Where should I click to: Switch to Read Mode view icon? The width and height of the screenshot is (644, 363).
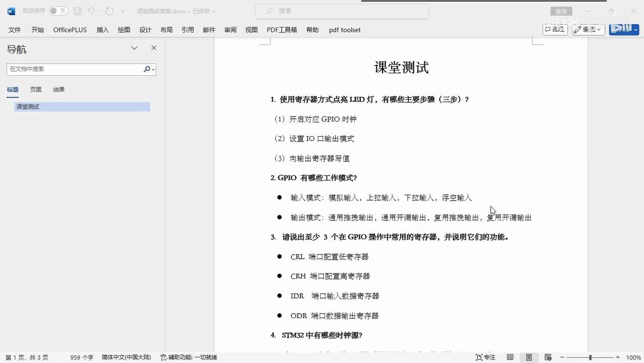pos(510,357)
